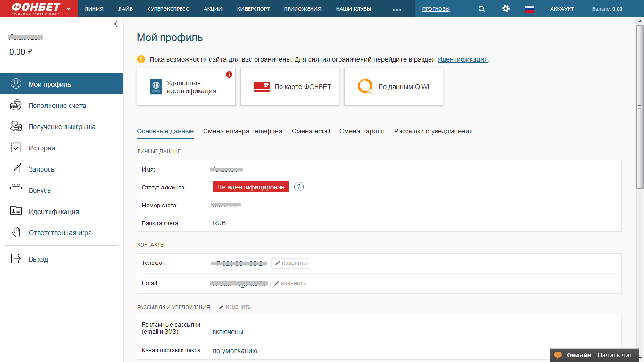Open ПРИЛОЖЕНИЯ in the top menu
The height and width of the screenshot is (362, 644).
[303, 9]
